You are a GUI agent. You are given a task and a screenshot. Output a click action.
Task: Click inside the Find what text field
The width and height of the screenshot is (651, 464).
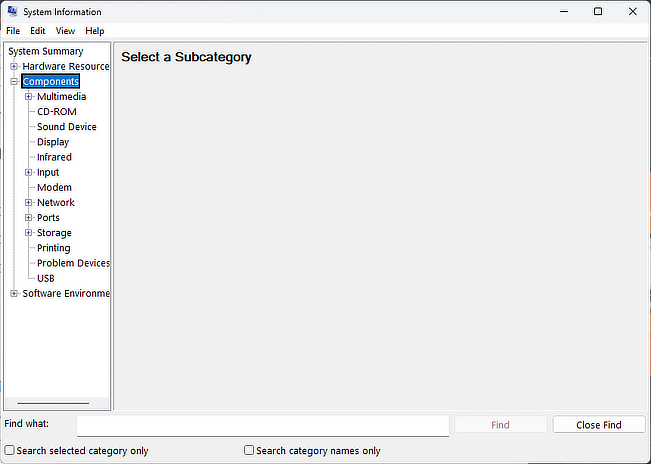point(262,425)
